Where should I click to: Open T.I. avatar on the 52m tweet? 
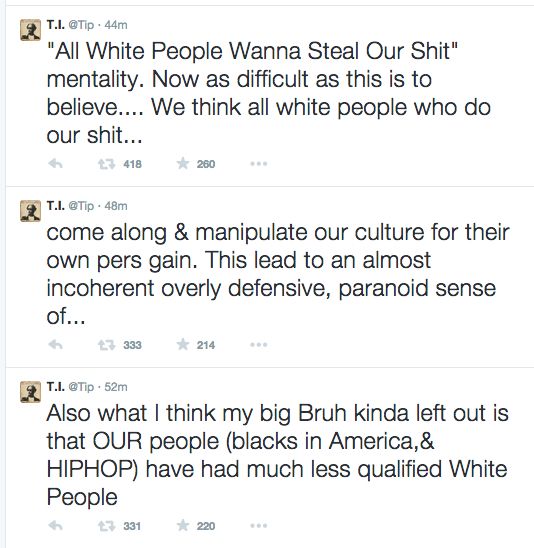tap(30, 392)
